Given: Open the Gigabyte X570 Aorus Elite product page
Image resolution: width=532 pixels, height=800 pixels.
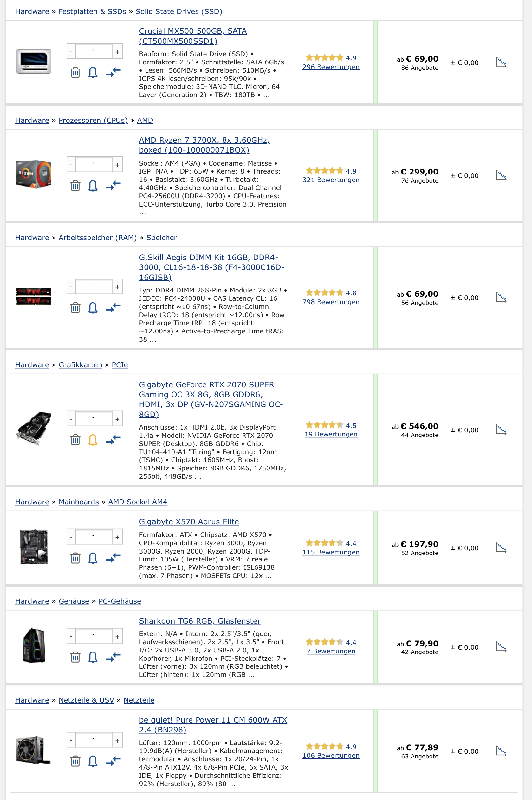Looking at the screenshot, I should (x=189, y=521).
